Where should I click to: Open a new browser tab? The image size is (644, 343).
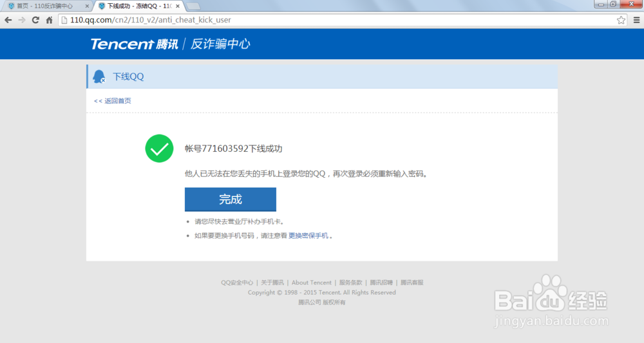pos(193,6)
